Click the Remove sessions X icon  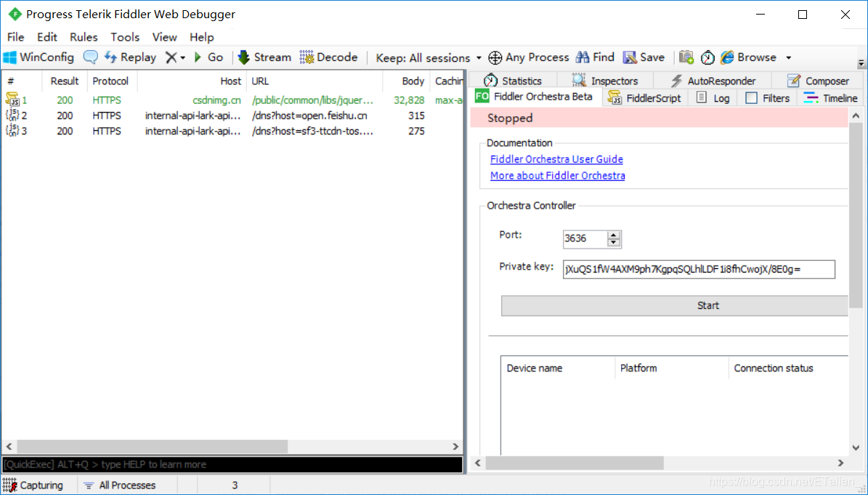(x=171, y=57)
